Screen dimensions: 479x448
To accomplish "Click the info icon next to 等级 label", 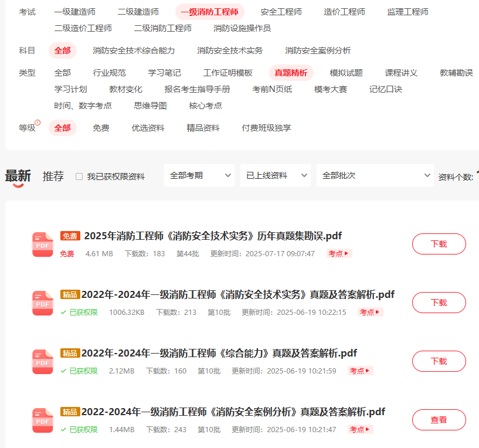I will point(38,123).
